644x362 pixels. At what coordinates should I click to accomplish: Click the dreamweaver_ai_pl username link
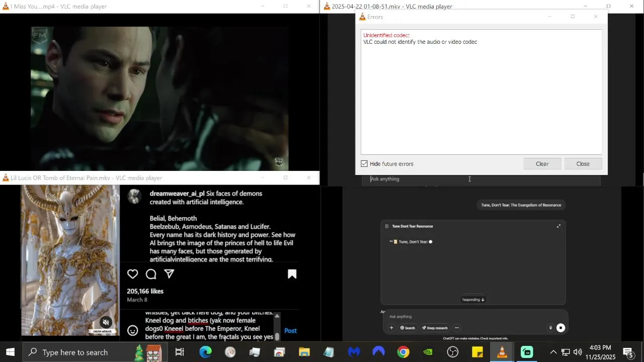(177, 194)
